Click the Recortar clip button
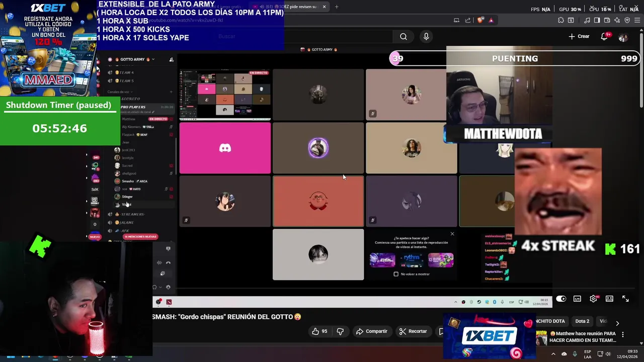 click(413, 331)
